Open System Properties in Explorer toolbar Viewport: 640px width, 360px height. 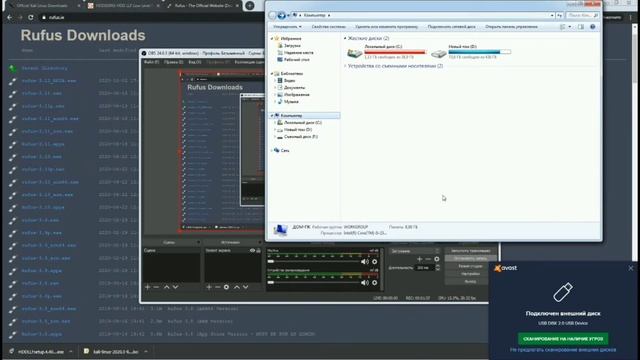point(329,27)
